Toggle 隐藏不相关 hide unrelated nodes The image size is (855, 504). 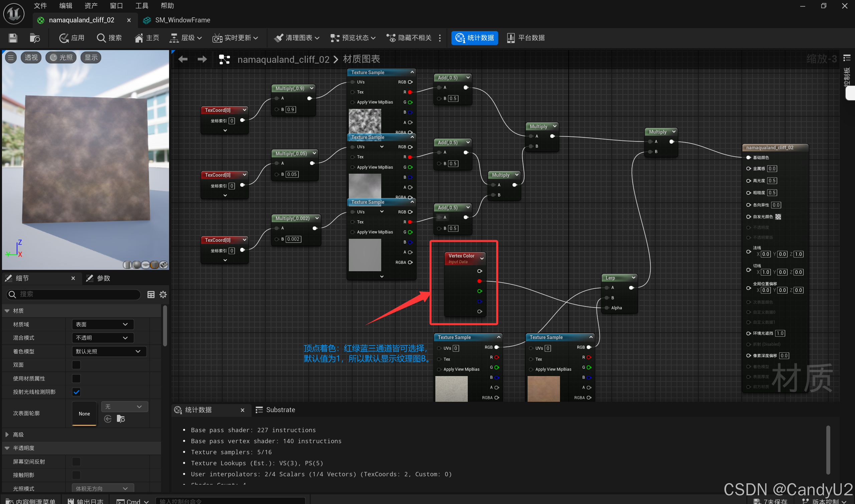[x=409, y=38]
